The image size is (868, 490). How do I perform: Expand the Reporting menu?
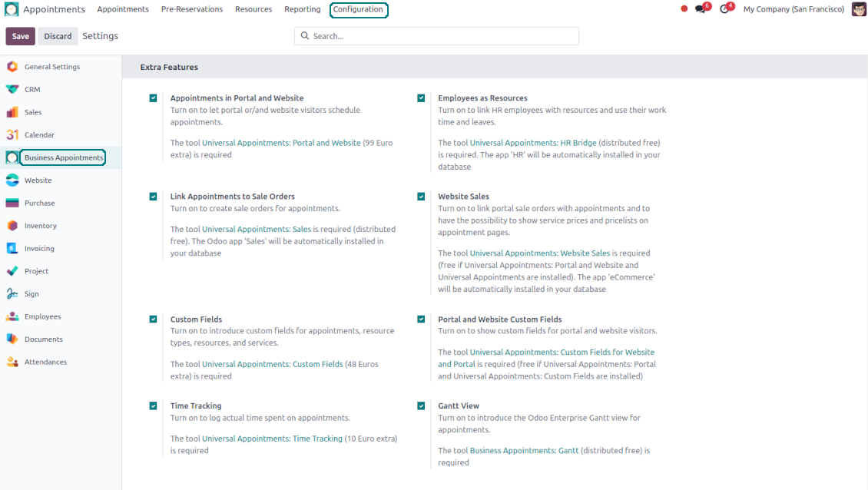tap(302, 10)
